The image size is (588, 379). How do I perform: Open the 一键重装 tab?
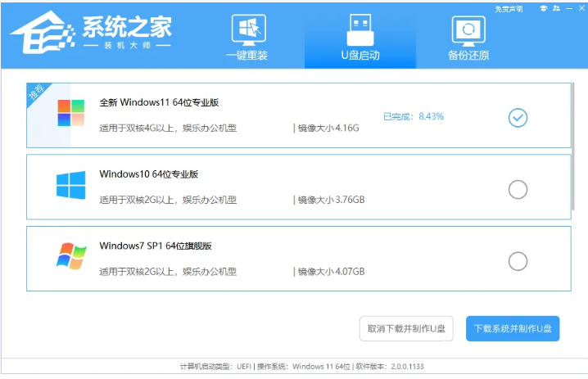pyautogui.click(x=248, y=38)
